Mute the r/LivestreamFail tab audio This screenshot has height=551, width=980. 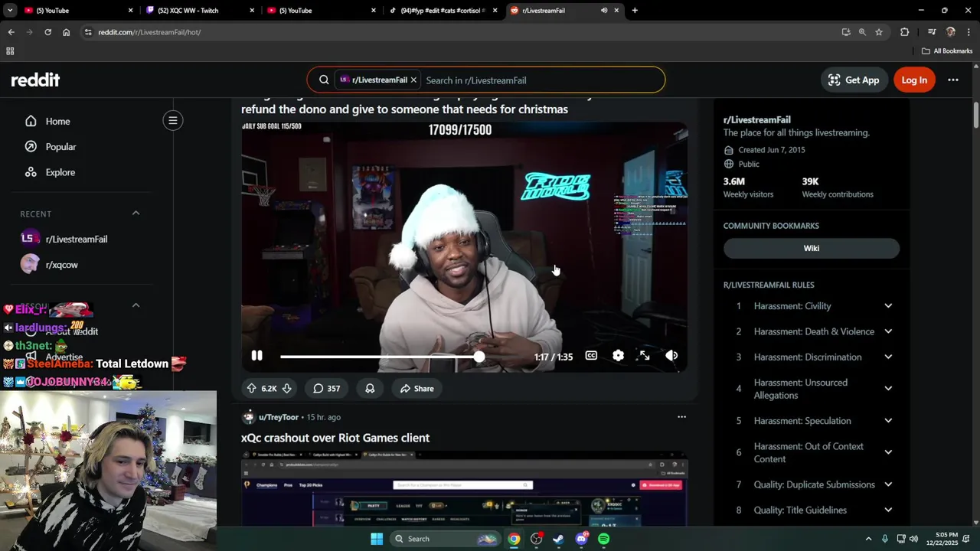tap(604, 11)
